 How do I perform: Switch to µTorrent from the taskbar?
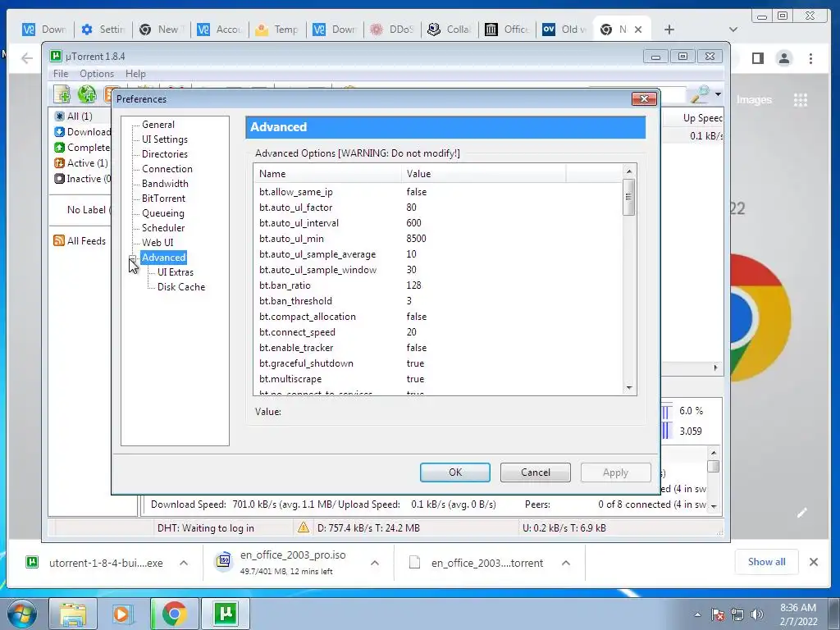(226, 614)
